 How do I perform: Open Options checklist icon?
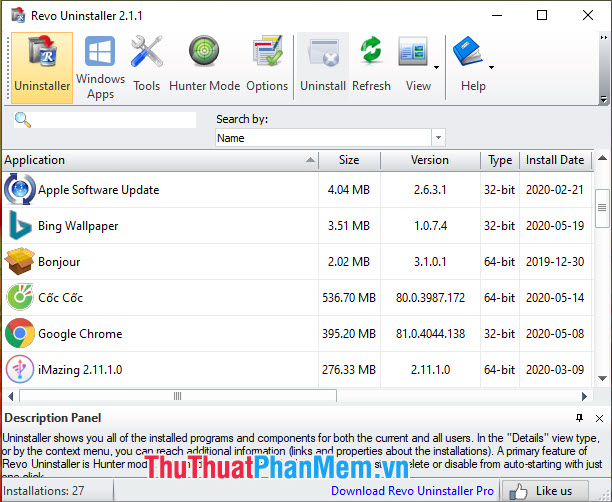click(268, 51)
